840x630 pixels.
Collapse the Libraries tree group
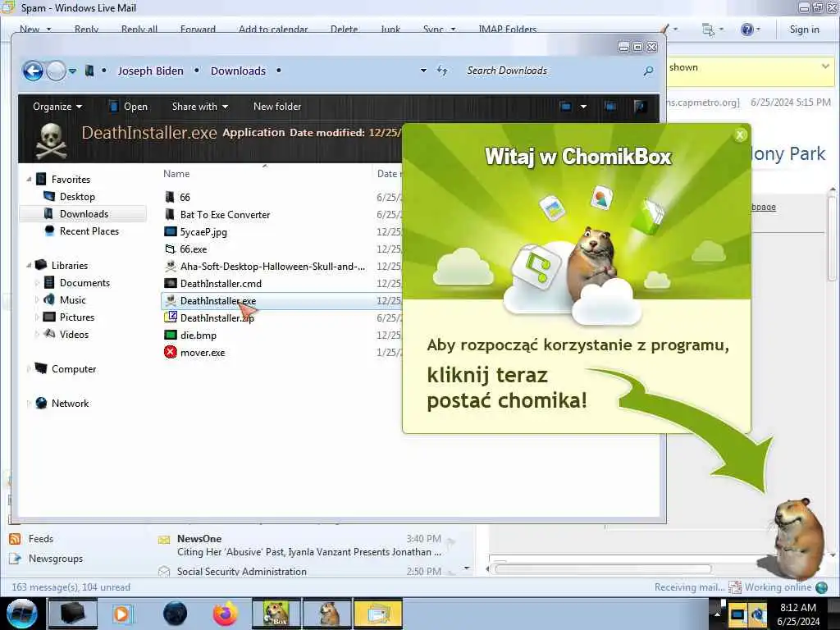pyautogui.click(x=29, y=265)
